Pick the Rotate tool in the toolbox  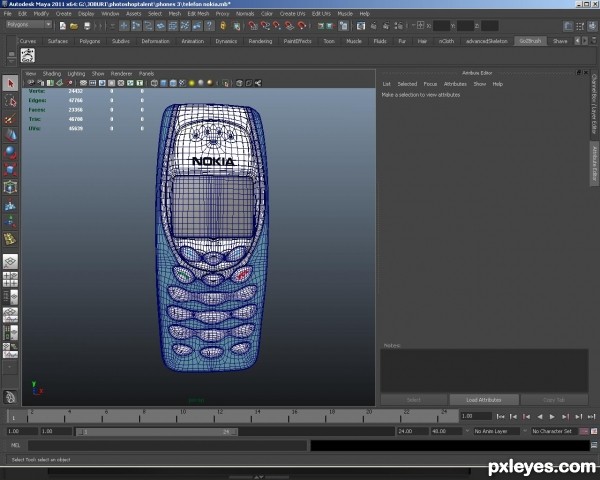click(x=10, y=153)
